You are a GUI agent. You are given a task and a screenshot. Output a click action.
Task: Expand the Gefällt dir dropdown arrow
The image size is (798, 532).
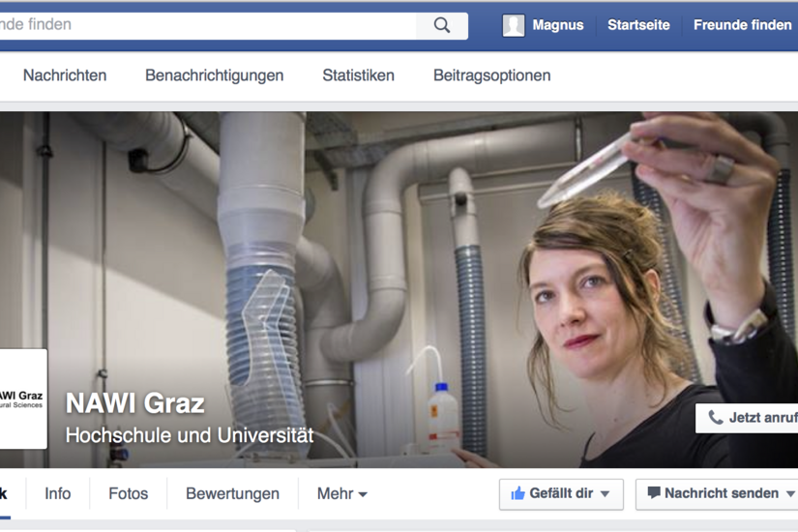coord(606,494)
